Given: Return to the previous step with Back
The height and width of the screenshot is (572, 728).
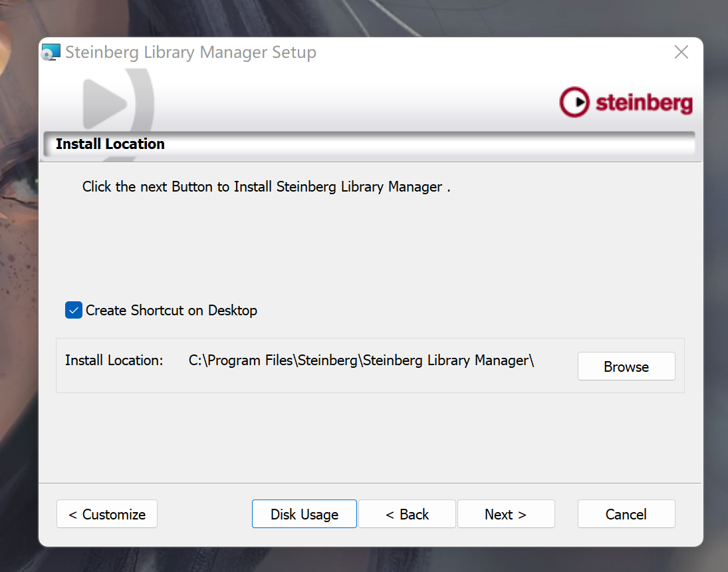Looking at the screenshot, I should (x=407, y=514).
